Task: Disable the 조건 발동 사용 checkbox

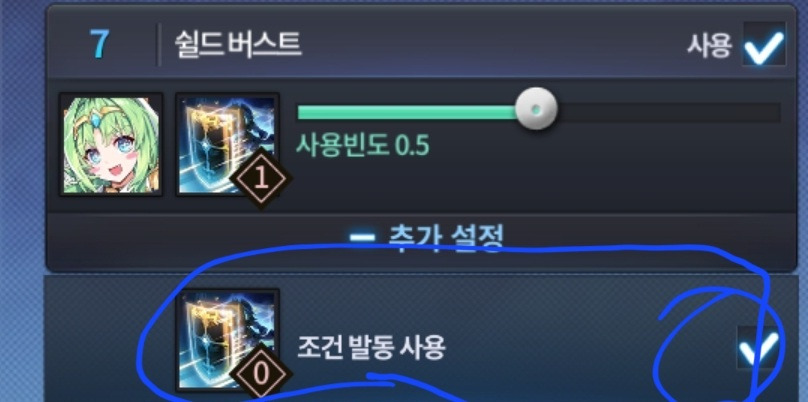Action: [758, 347]
